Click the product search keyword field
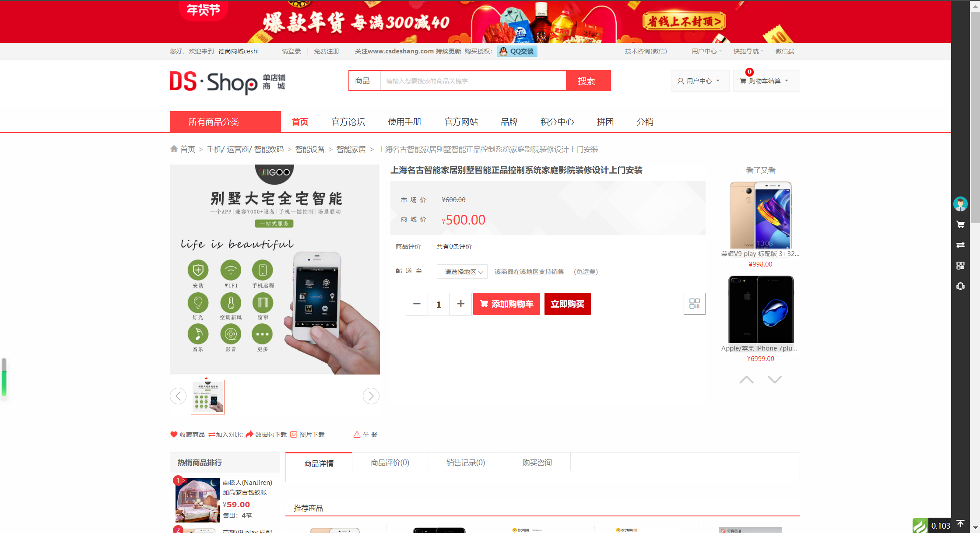980x533 pixels. [473, 81]
